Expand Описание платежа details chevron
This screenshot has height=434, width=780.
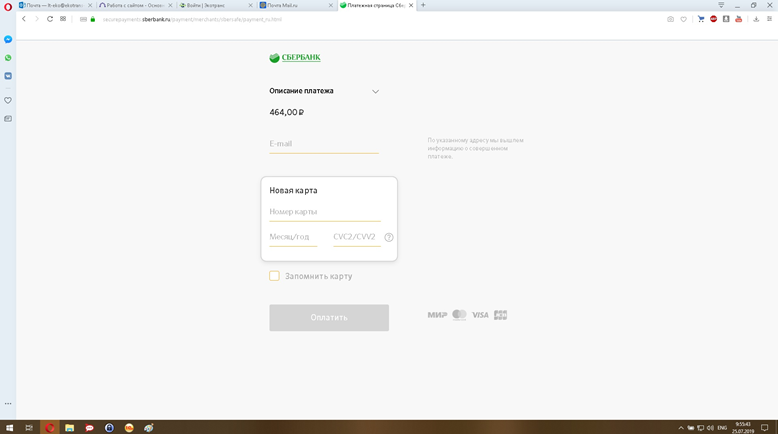tap(376, 92)
